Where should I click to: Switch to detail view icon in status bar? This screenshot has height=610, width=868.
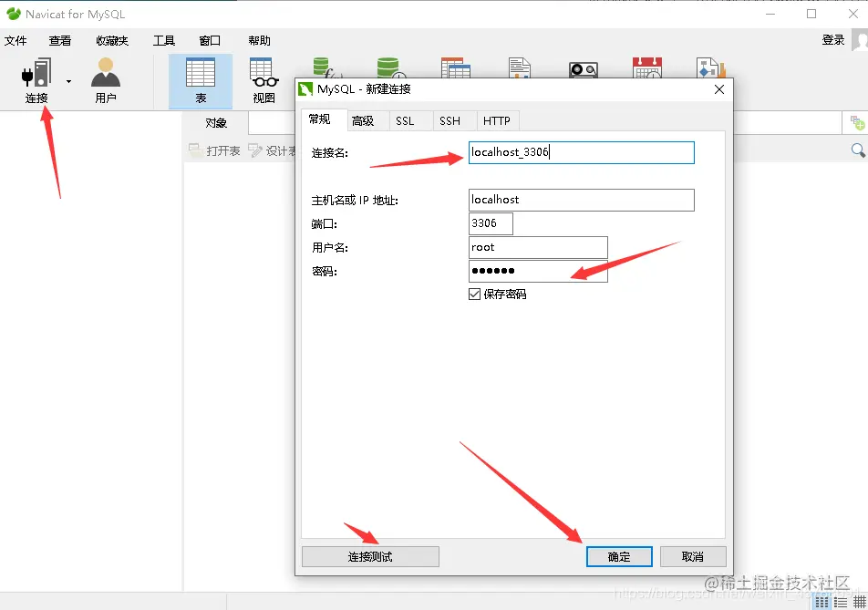point(841,602)
